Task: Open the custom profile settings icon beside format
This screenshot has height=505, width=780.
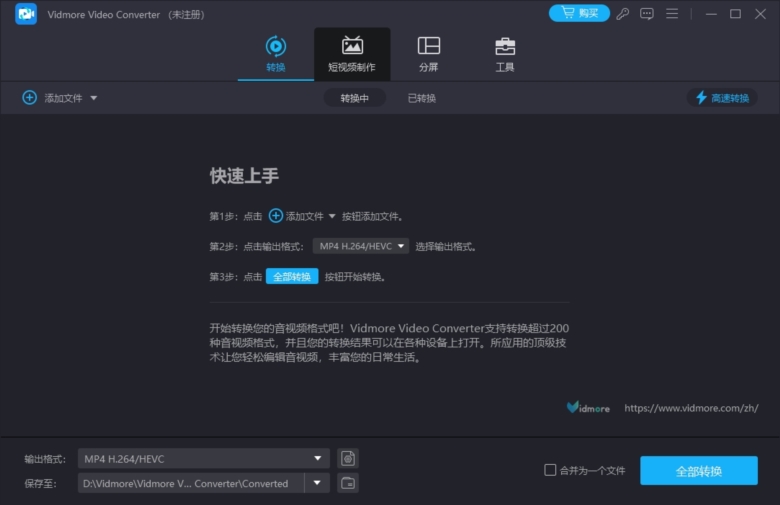Action: (x=348, y=458)
